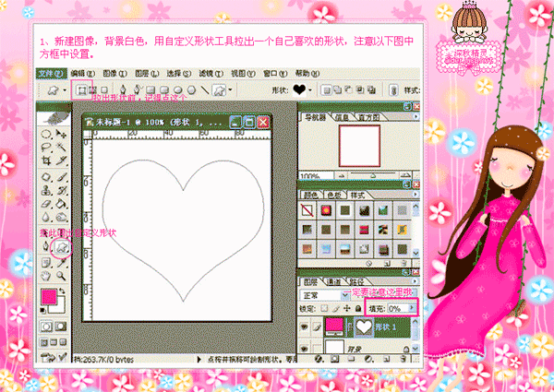Open the status bar info arrow
Image resolution: width=554 pixels, height=392 pixels.
coord(199,359)
